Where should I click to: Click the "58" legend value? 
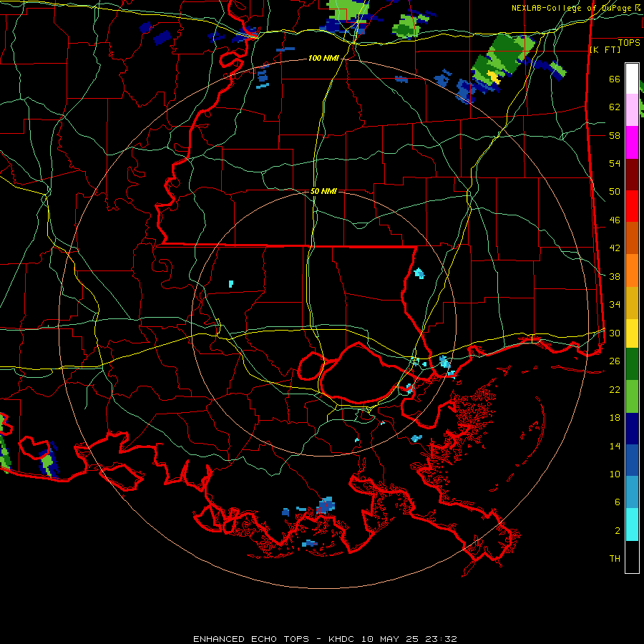615,135
